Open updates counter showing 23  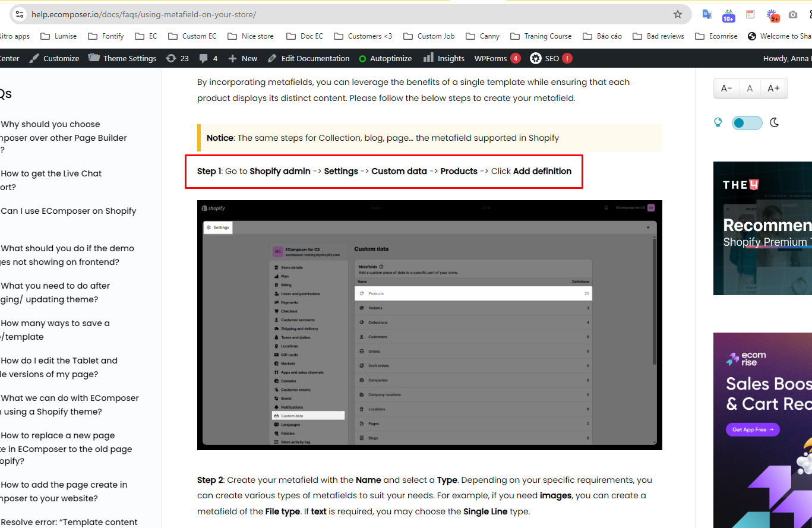point(177,58)
